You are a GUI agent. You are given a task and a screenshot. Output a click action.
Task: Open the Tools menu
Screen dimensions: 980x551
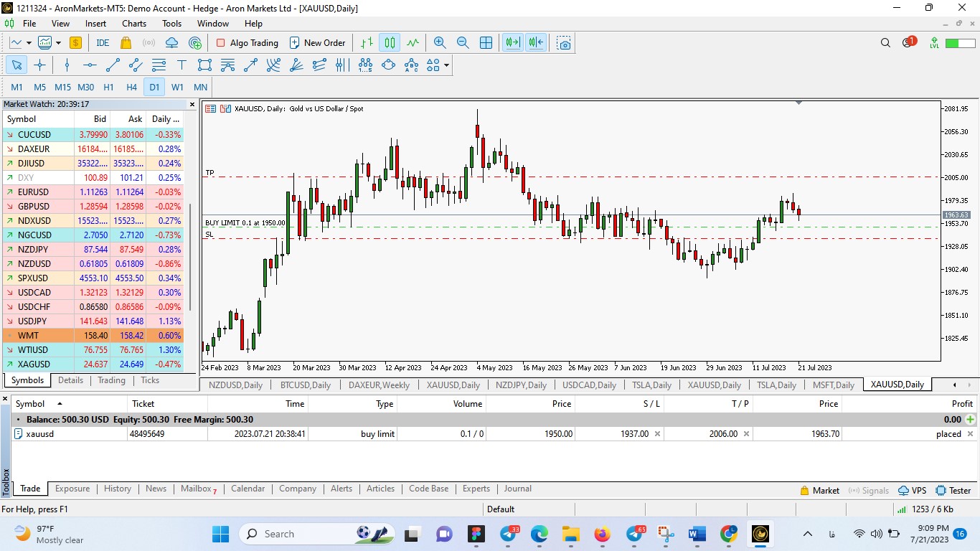click(171, 24)
